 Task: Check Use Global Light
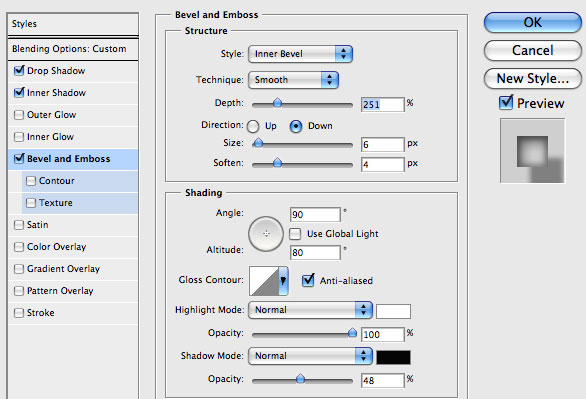click(295, 234)
